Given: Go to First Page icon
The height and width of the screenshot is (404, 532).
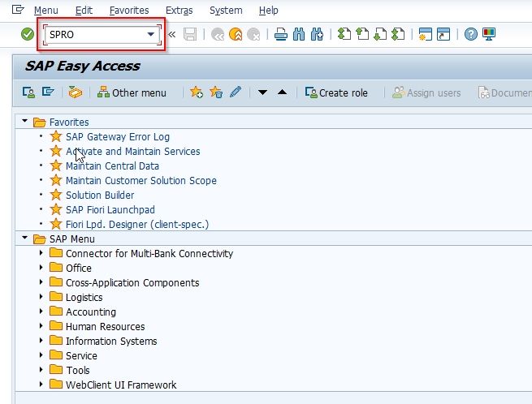Looking at the screenshot, I should point(344,34).
